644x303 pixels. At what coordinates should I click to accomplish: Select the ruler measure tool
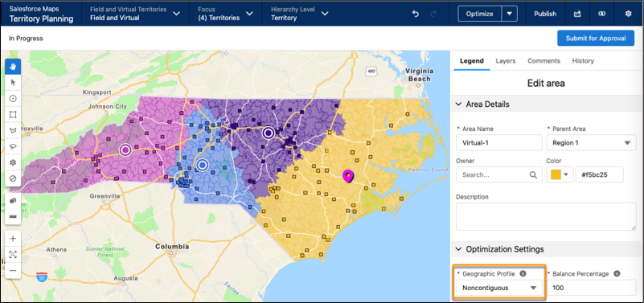[13, 216]
